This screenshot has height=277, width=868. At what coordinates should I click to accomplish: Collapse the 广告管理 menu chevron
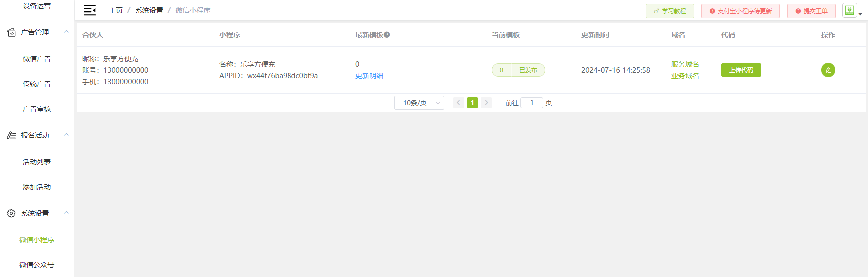66,32
